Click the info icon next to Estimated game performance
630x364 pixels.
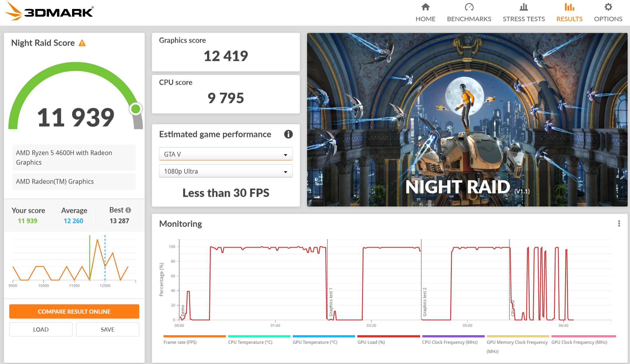[288, 134]
